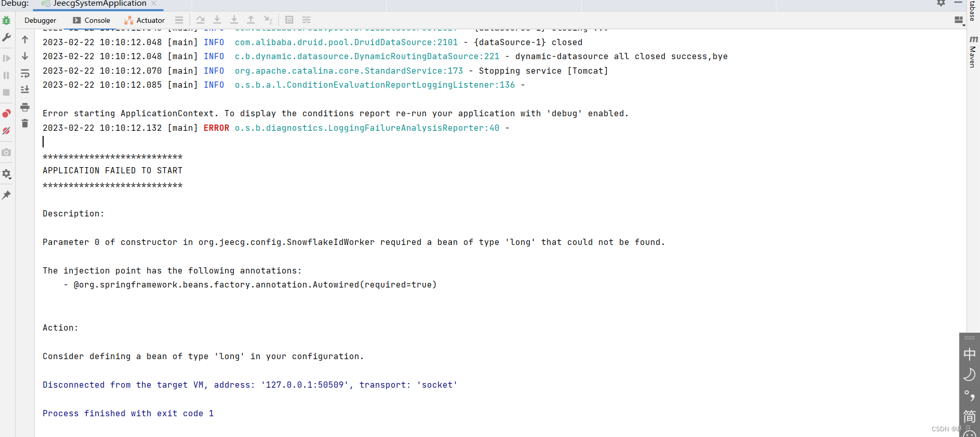Open run configuration with the wrench icon
Image resolution: width=980 pixels, height=437 pixels.
6,38
